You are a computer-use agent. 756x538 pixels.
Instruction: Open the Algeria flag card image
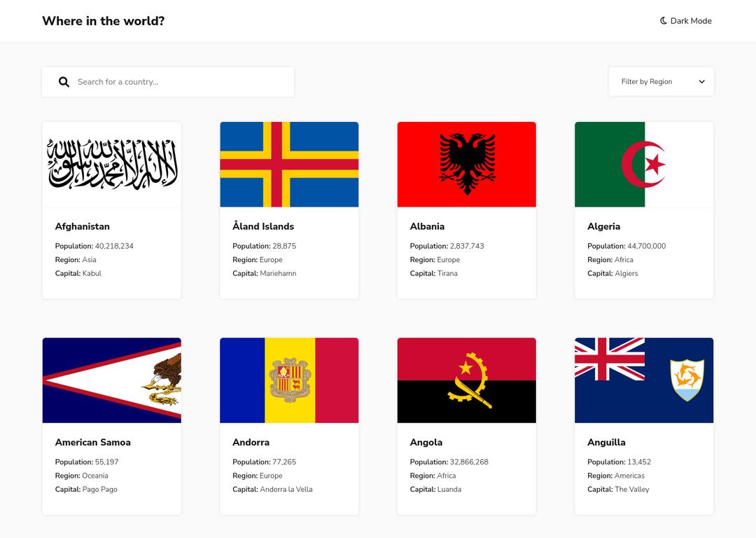click(x=644, y=165)
